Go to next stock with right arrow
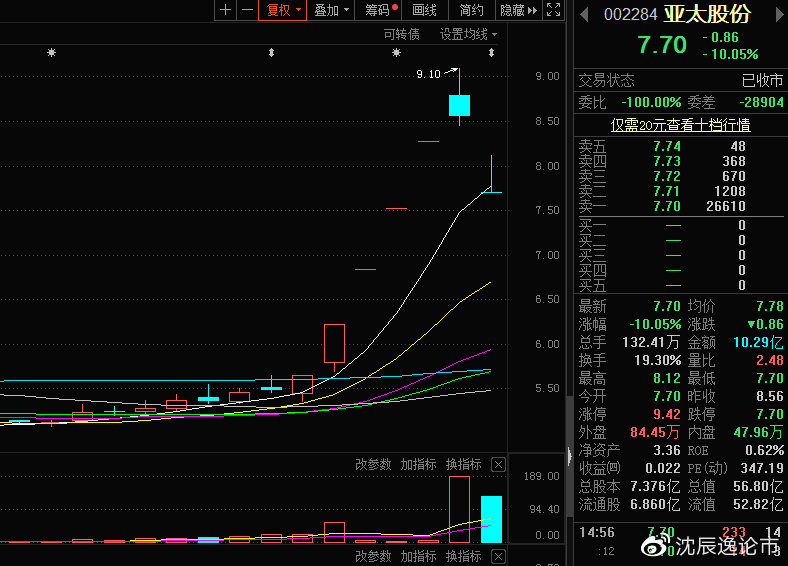The image size is (788, 566). coord(777,14)
